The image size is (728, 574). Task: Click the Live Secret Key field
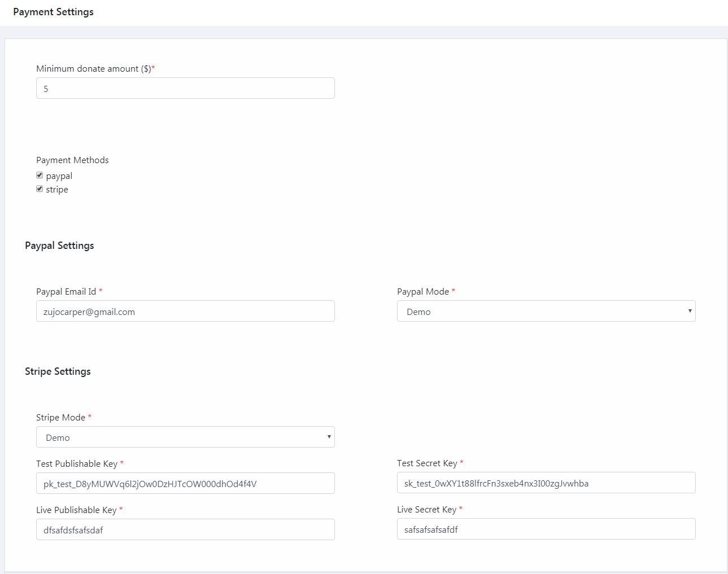(x=546, y=529)
